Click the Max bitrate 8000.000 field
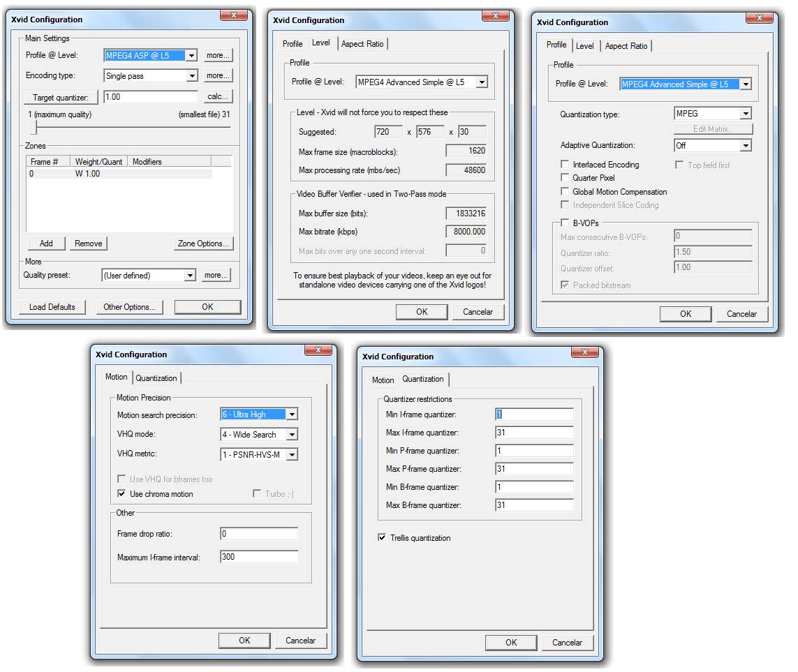The width and height of the screenshot is (798, 672). point(466,232)
